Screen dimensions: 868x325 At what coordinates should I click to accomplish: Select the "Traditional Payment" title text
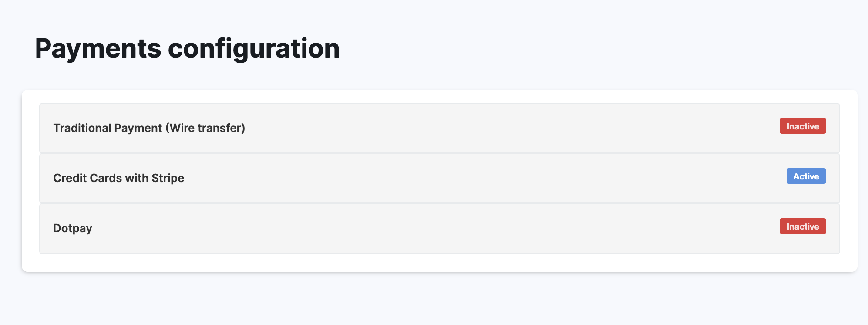coord(108,128)
